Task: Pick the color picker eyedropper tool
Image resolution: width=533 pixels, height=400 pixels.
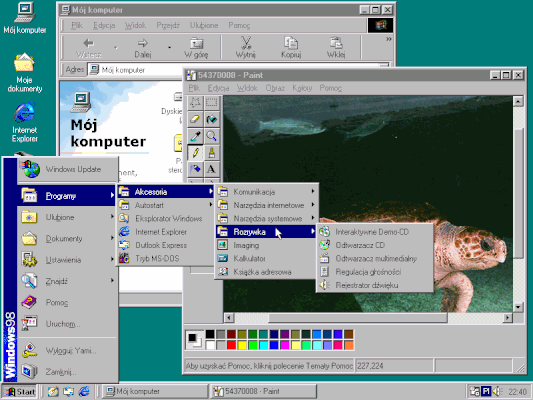Action: [x=195, y=136]
